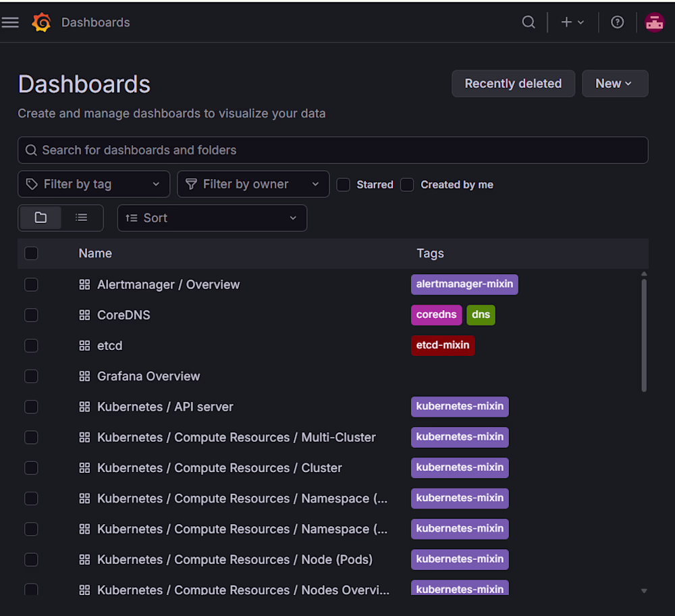675x616 pixels.
Task: Open the hamburger navigation menu
Action: (x=10, y=22)
